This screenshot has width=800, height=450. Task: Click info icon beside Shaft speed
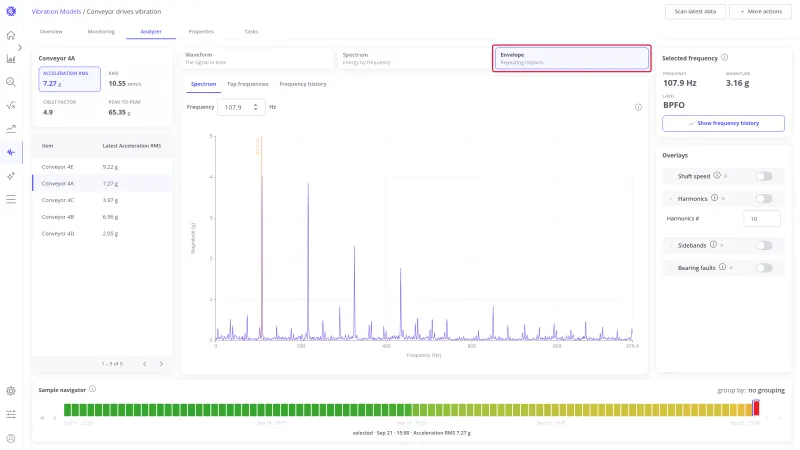pyautogui.click(x=717, y=176)
